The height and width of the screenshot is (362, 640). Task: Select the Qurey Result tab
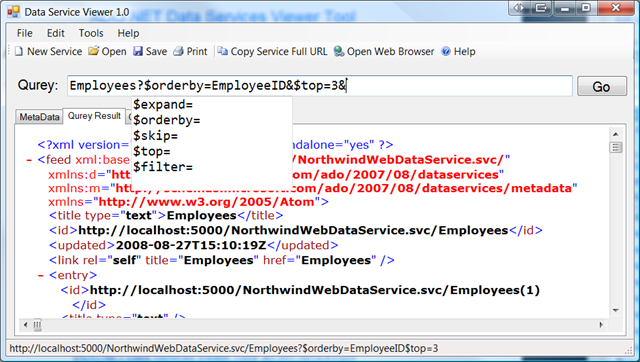tap(94, 116)
